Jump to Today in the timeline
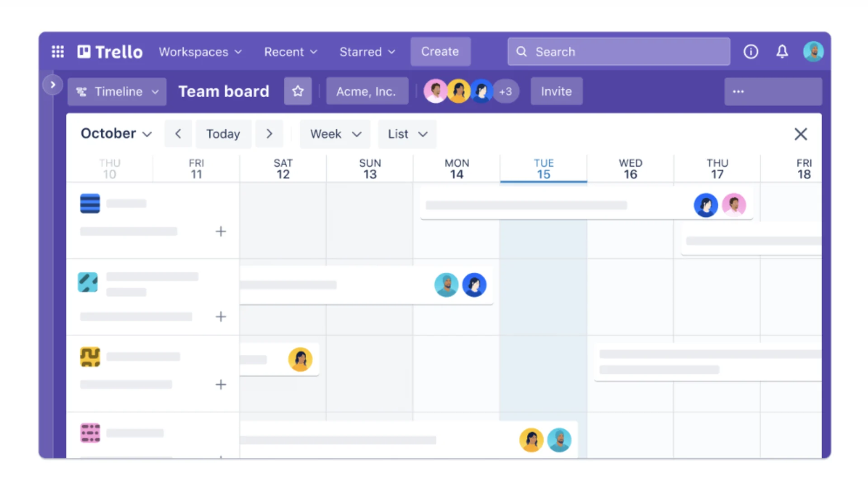 click(223, 133)
